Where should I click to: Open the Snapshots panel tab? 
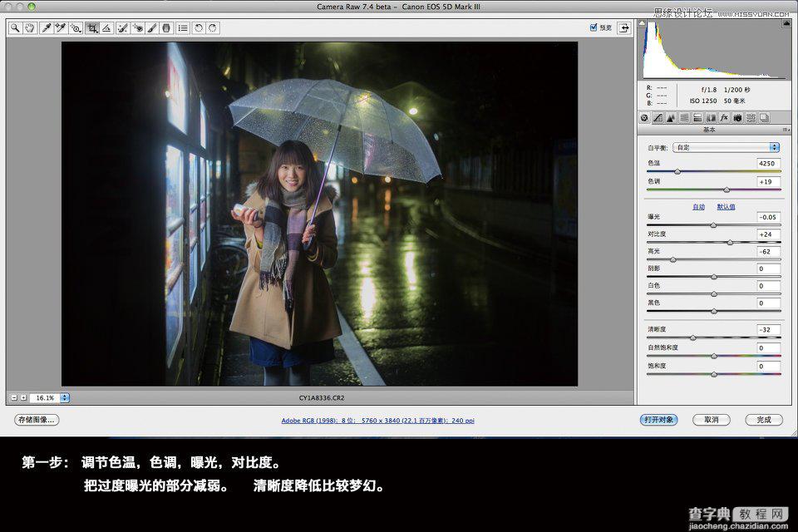(x=764, y=117)
